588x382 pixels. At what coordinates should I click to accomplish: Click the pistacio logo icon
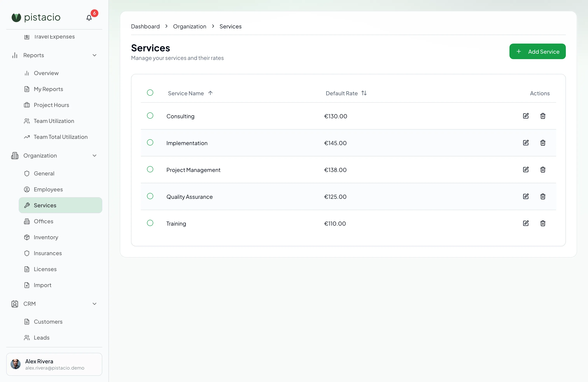16,18
